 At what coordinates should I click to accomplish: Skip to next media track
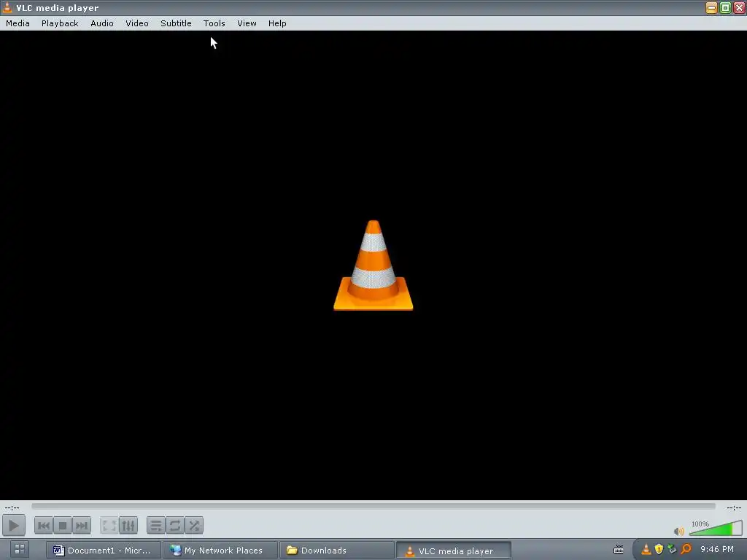pos(82,526)
